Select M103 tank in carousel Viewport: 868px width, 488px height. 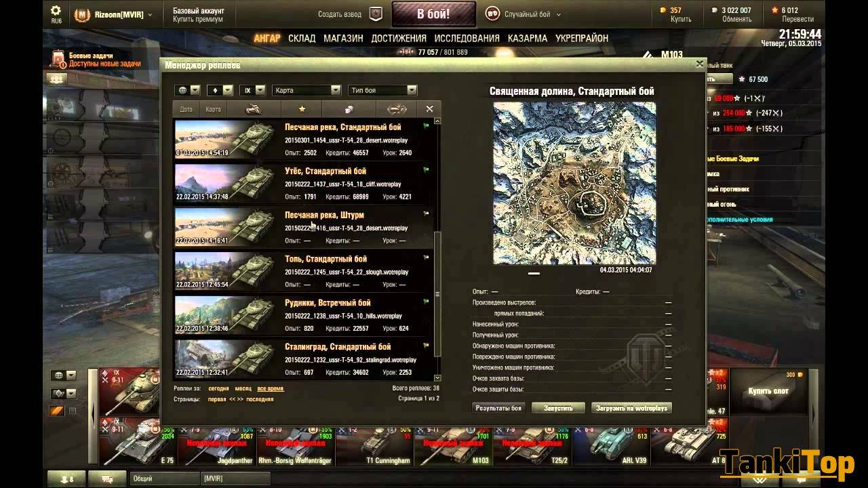point(453,445)
